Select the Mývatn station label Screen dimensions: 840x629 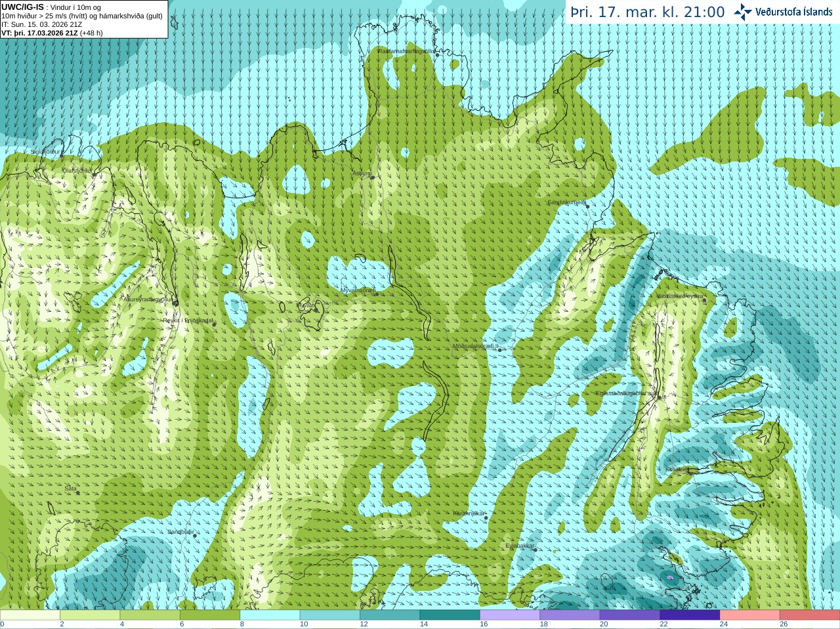pos(306,305)
